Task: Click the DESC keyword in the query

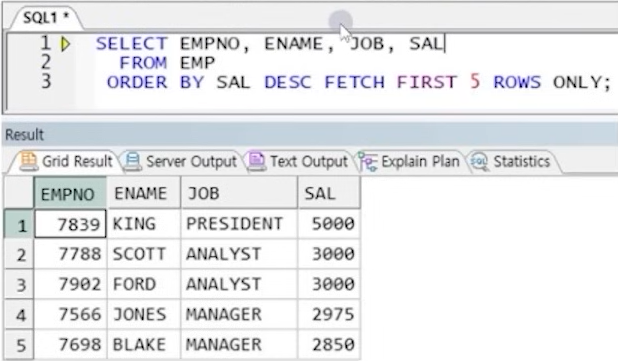Action: (x=288, y=82)
